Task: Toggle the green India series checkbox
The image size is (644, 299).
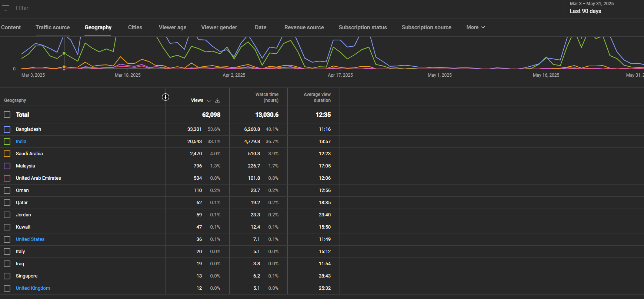Action: [7, 142]
